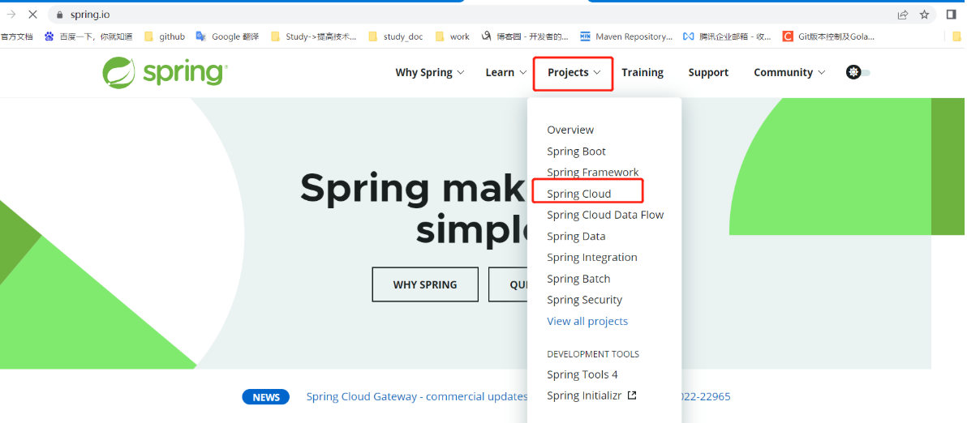This screenshot has height=423, width=980.
Task: Select Spring Batch in the menu
Action: (x=578, y=279)
